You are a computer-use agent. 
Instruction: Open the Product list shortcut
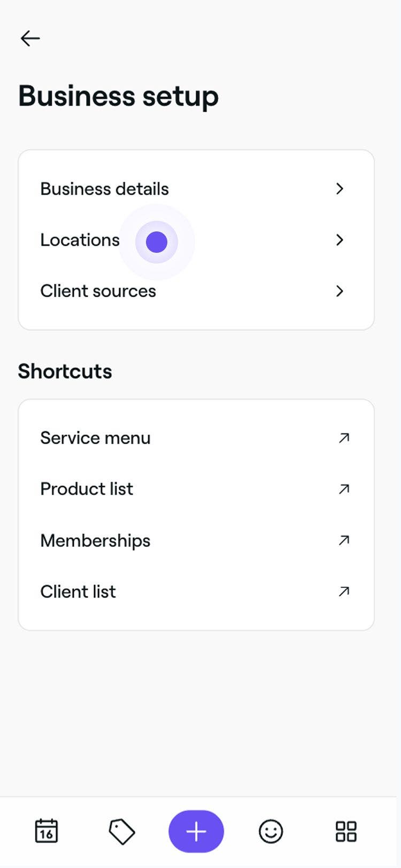[87, 489]
